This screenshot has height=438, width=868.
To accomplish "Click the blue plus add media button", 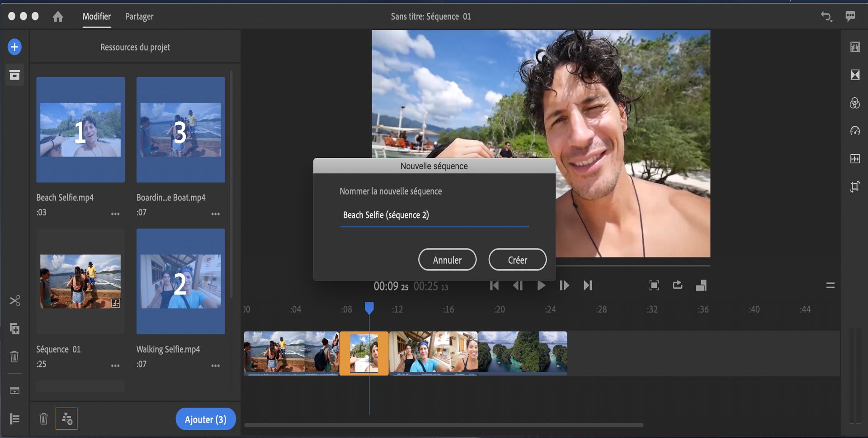I will 14,47.
